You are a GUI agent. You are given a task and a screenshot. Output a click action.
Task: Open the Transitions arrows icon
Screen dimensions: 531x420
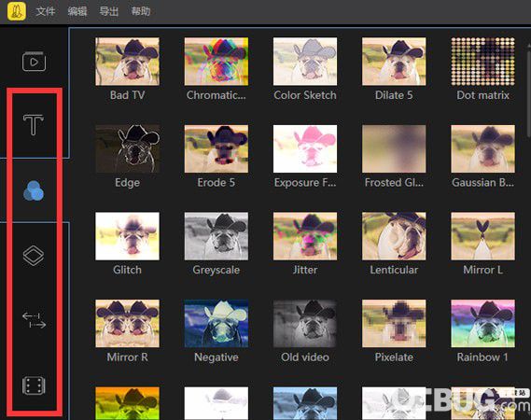[x=34, y=320]
